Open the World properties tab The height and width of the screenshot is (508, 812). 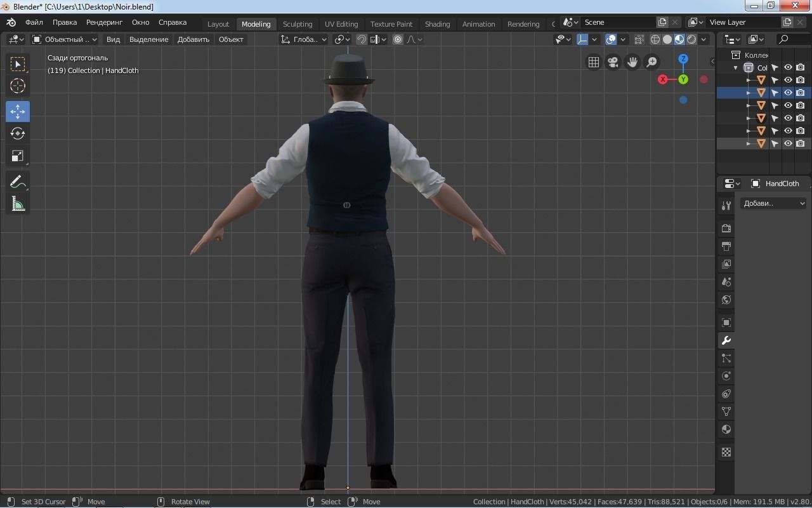click(x=726, y=299)
